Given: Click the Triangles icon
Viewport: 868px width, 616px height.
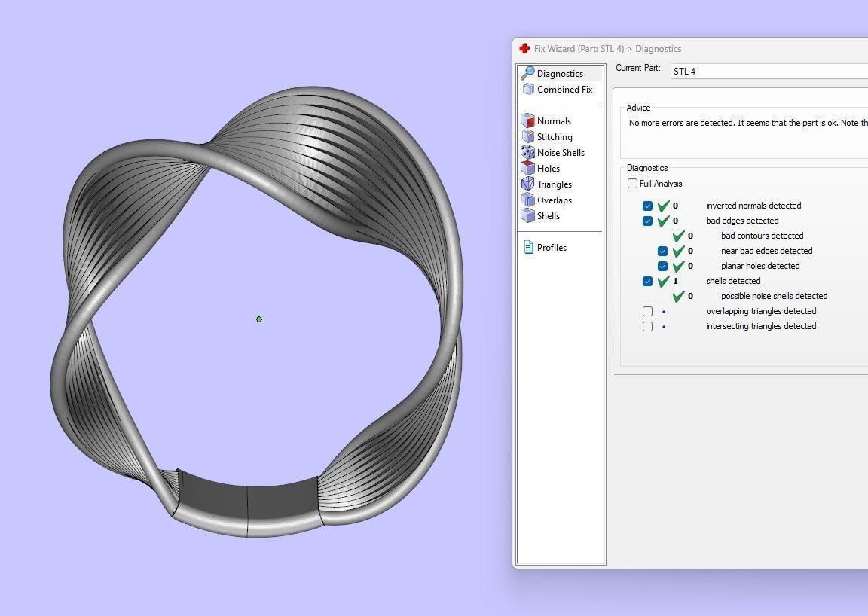Looking at the screenshot, I should pyautogui.click(x=527, y=184).
